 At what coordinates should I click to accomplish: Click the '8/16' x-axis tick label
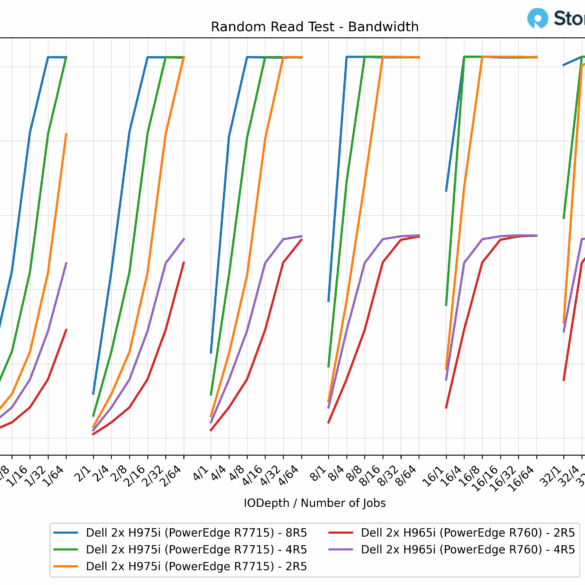point(371,475)
